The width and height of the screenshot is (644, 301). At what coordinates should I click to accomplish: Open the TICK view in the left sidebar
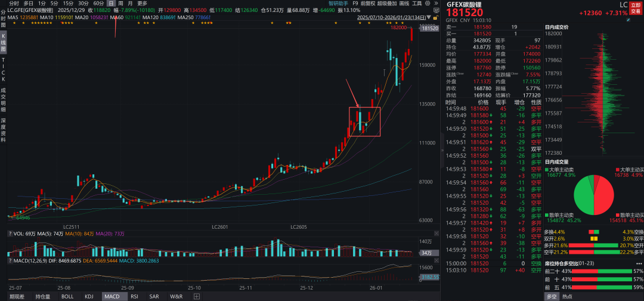3,69
